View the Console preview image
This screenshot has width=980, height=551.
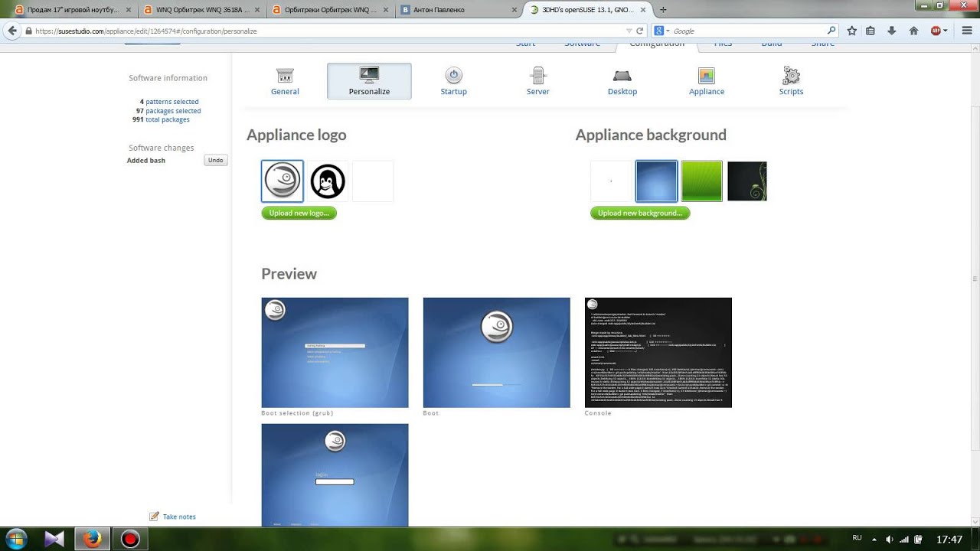click(x=658, y=353)
